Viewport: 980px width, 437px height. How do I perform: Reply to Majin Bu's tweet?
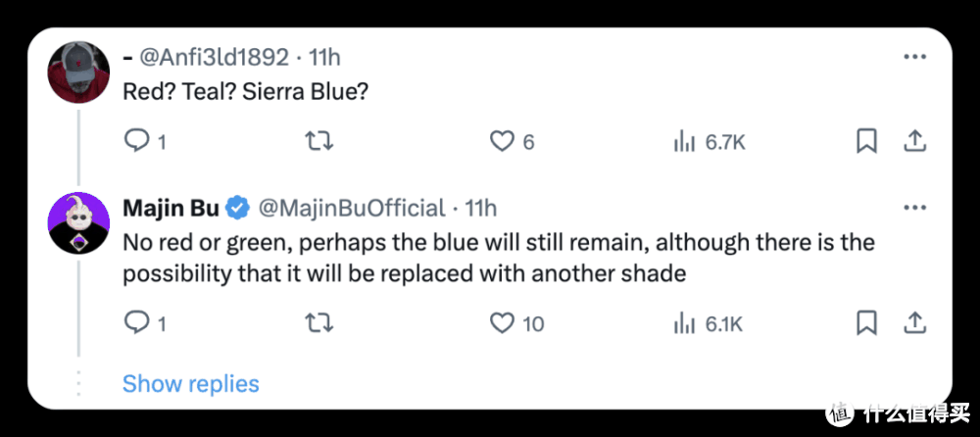click(x=136, y=321)
